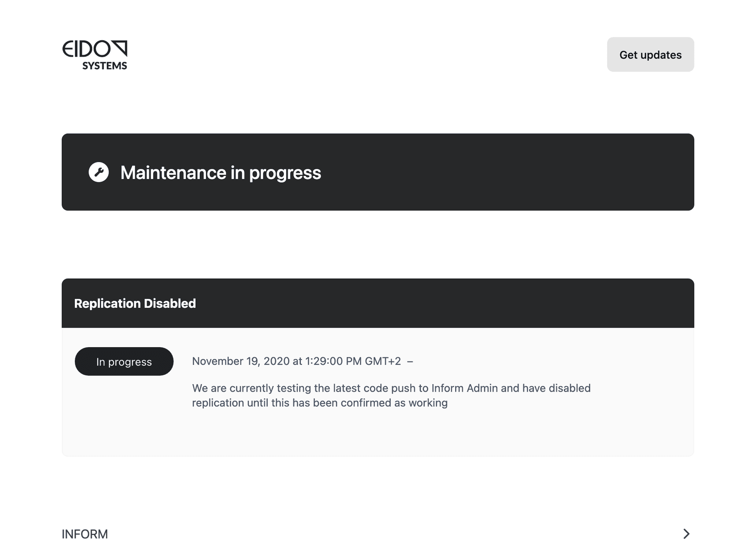Click the dash after the timestamp
The width and height of the screenshot is (756, 557).
coord(410,361)
